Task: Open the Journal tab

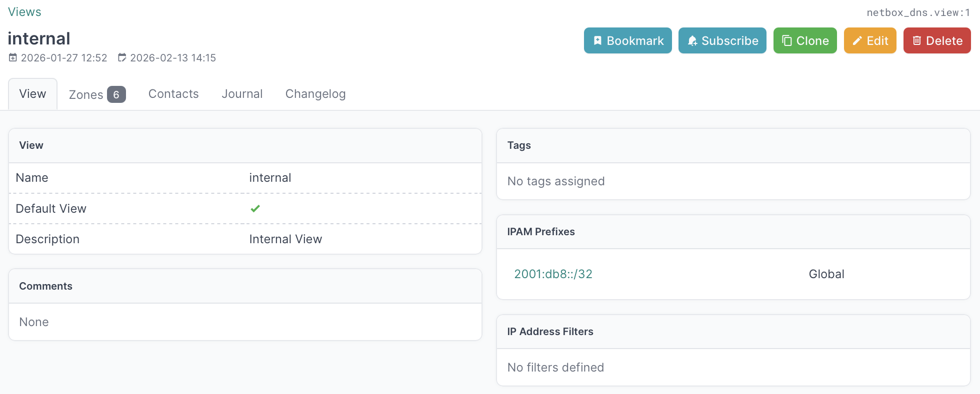Action: 242,94
